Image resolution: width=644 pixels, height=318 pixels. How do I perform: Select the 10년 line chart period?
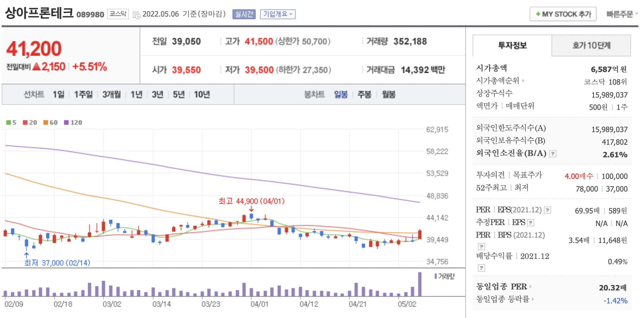[x=202, y=95]
